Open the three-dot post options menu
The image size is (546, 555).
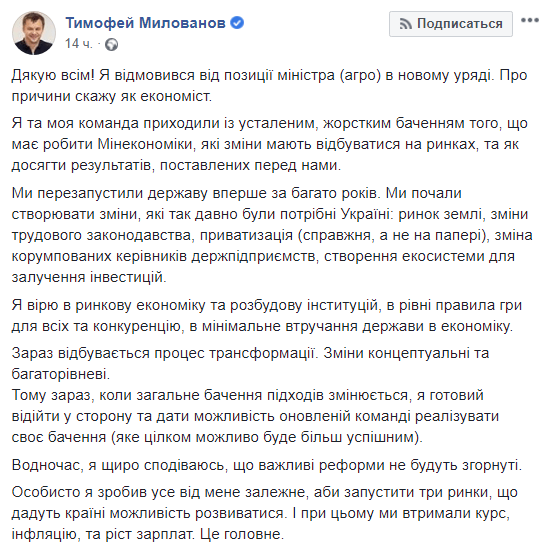[x=530, y=21]
